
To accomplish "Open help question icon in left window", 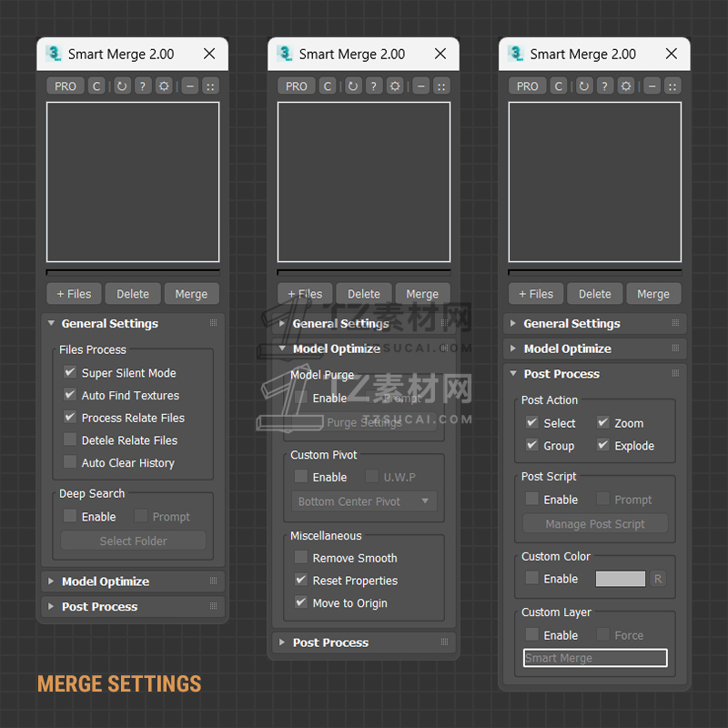I will click(143, 86).
